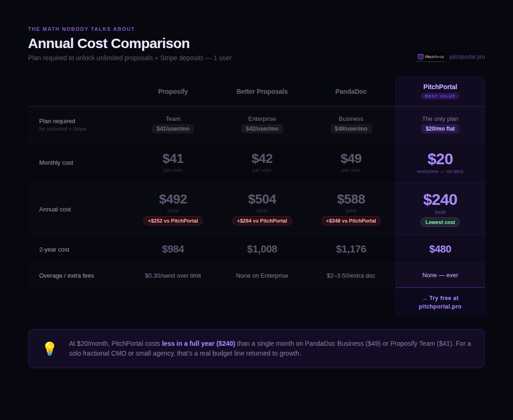This screenshot has width=513, height=420.
Task: Click the +$264 vs PitchPortal badge
Action: [262, 221]
